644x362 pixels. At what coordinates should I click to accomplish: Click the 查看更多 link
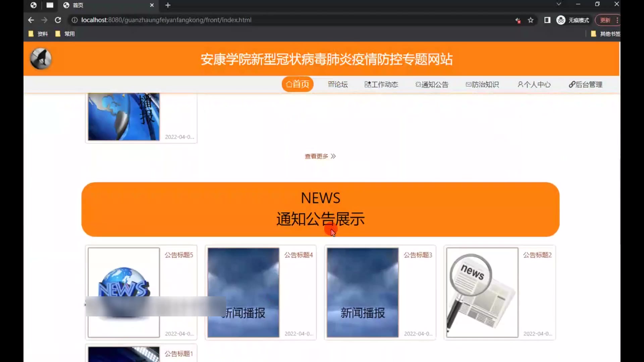320,156
